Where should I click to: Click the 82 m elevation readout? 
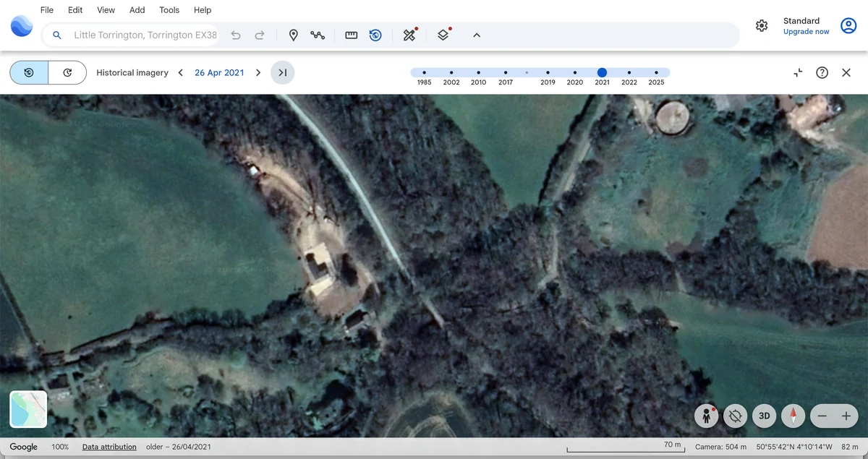849,447
